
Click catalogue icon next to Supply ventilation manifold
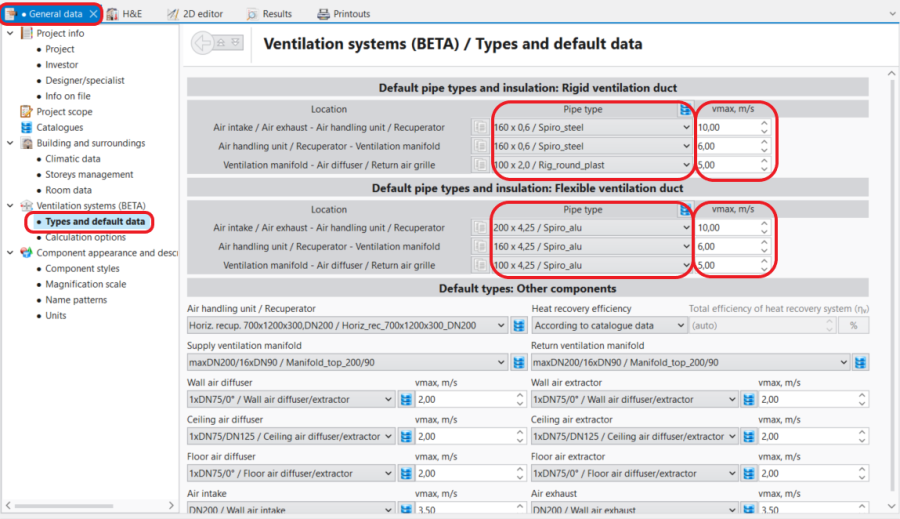[519, 362]
